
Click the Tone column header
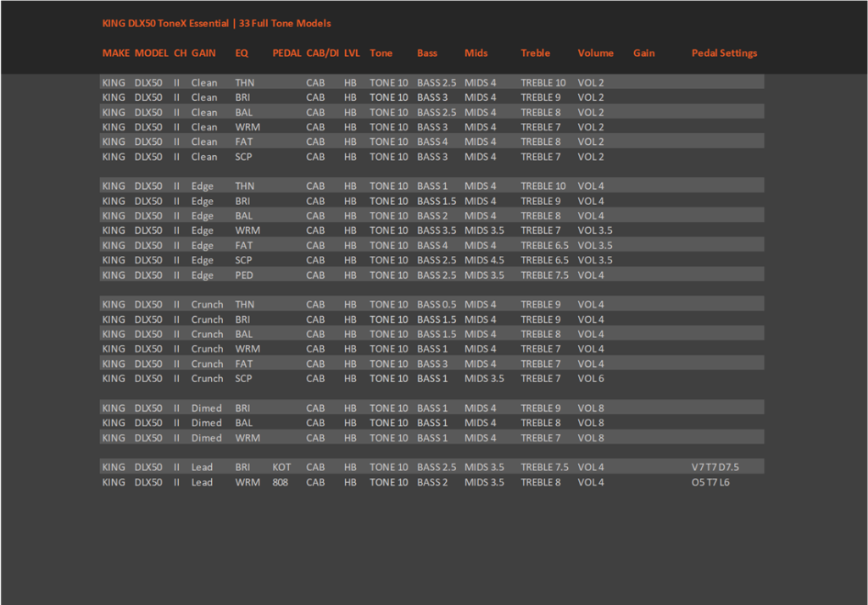pyautogui.click(x=381, y=53)
